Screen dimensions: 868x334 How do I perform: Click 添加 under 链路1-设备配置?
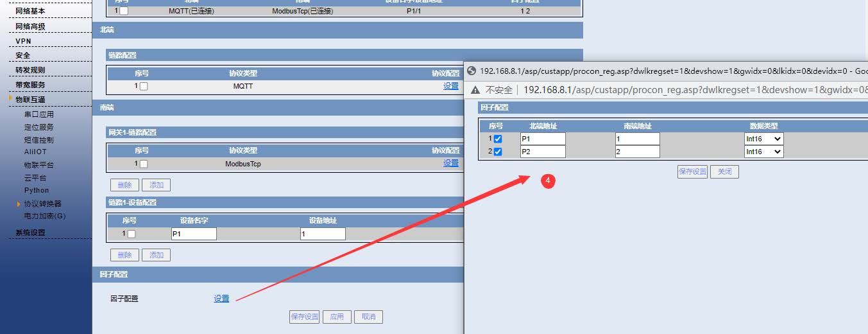(x=156, y=255)
